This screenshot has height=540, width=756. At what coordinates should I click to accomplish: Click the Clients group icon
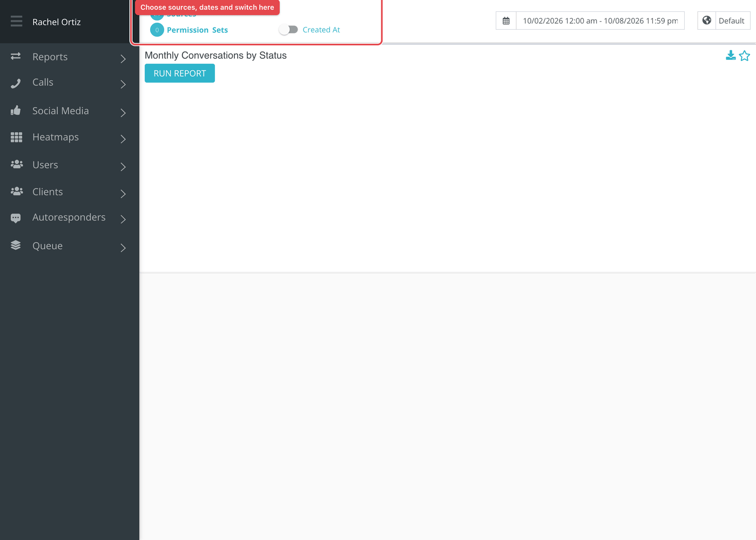17,191
